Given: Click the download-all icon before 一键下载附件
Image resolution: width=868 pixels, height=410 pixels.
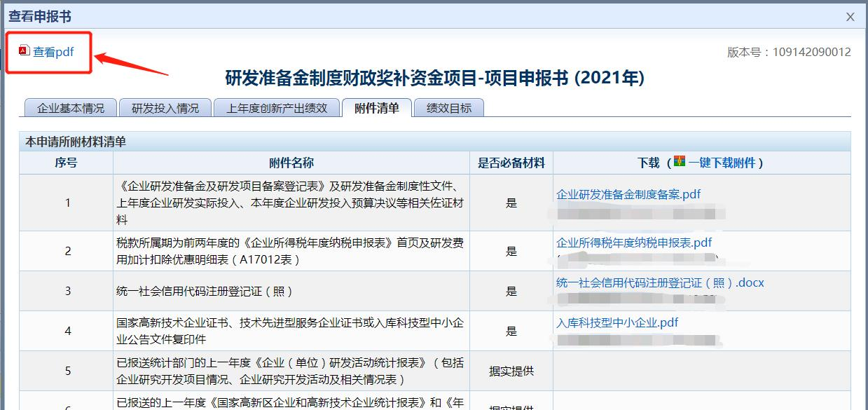Looking at the screenshot, I should 679,163.
